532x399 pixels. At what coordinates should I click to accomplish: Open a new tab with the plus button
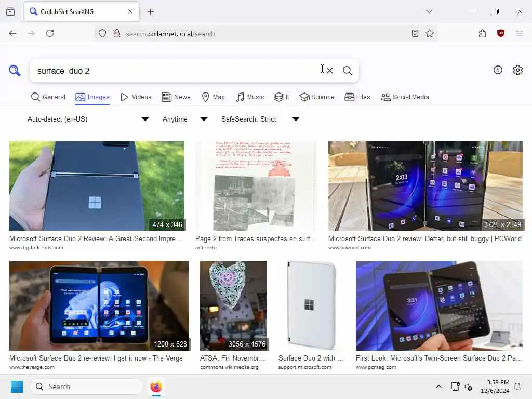(x=150, y=12)
